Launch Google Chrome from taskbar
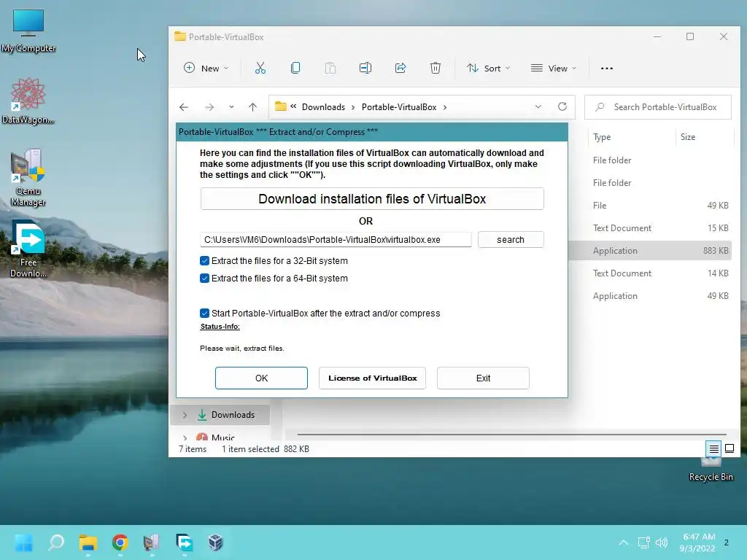Image resolution: width=747 pixels, height=560 pixels. click(120, 542)
